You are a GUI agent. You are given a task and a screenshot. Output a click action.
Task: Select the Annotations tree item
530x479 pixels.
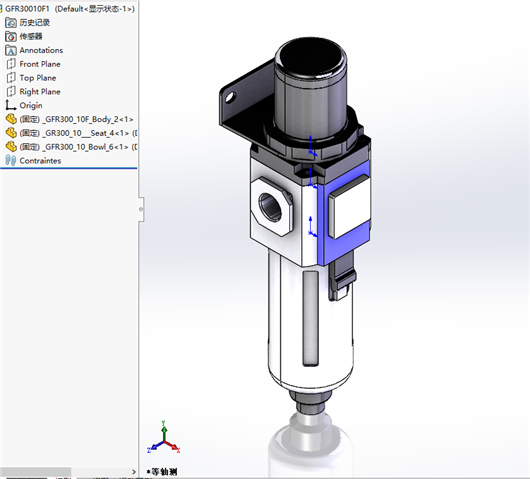point(41,50)
